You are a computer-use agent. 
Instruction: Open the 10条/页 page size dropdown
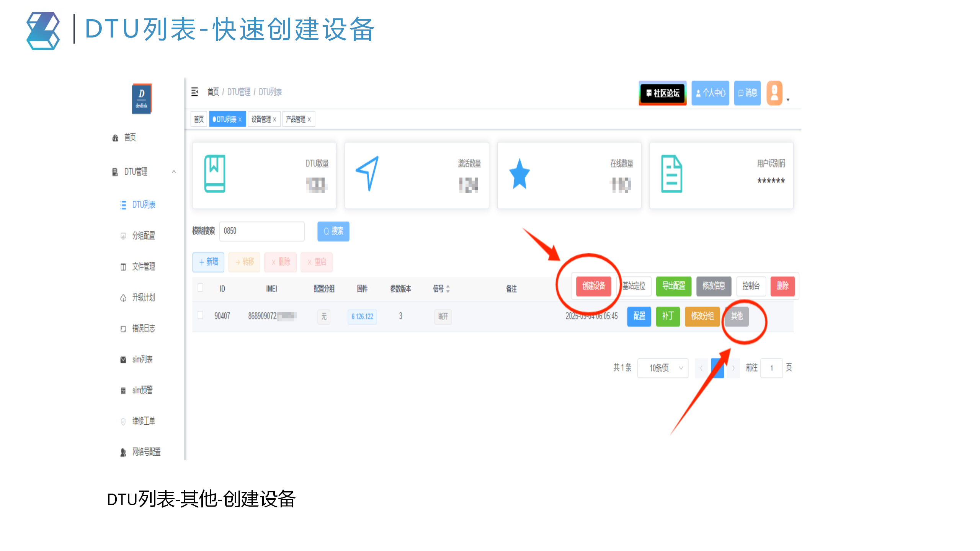pyautogui.click(x=663, y=368)
